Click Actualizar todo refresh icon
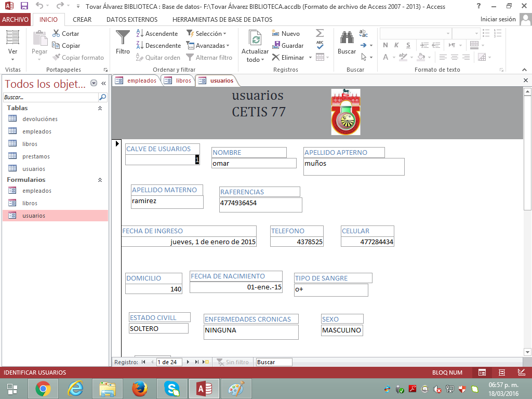This screenshot has width=532, height=399. pyautogui.click(x=255, y=38)
